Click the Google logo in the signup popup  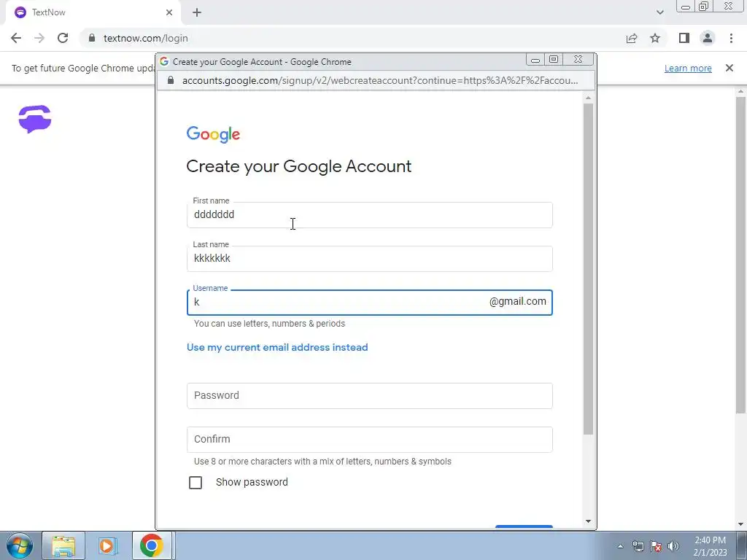[213, 134]
